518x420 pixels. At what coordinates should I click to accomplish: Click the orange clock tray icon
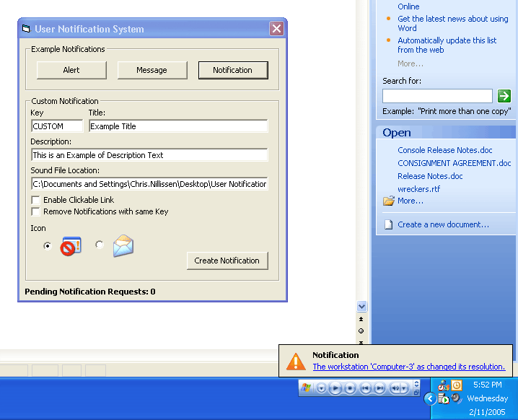pos(457,385)
